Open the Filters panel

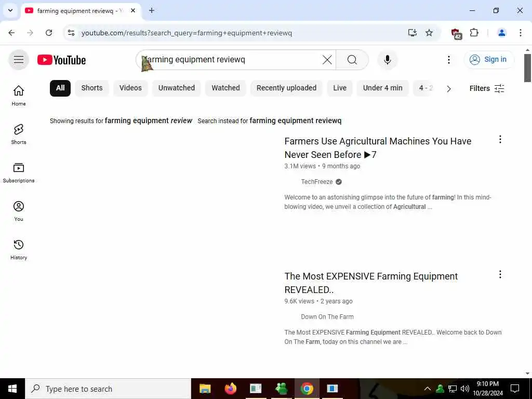(487, 88)
